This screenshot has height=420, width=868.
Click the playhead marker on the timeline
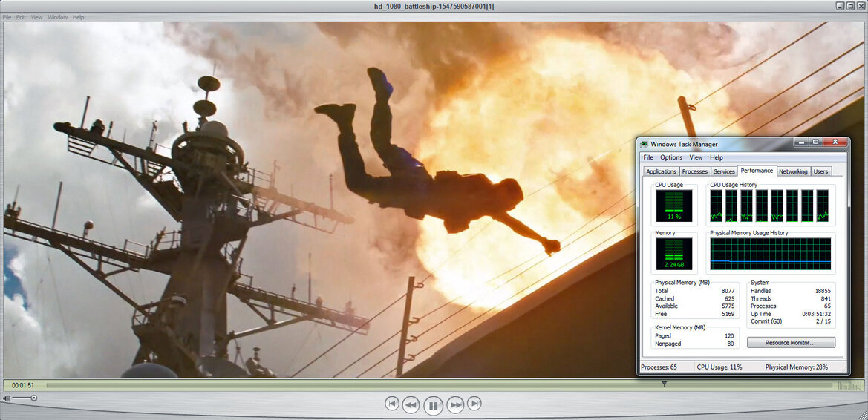point(665,384)
